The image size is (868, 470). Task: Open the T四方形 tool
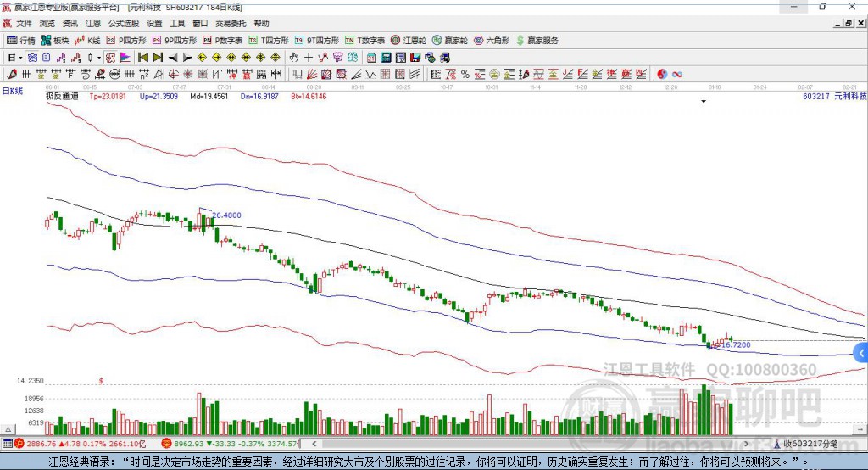[x=269, y=41]
